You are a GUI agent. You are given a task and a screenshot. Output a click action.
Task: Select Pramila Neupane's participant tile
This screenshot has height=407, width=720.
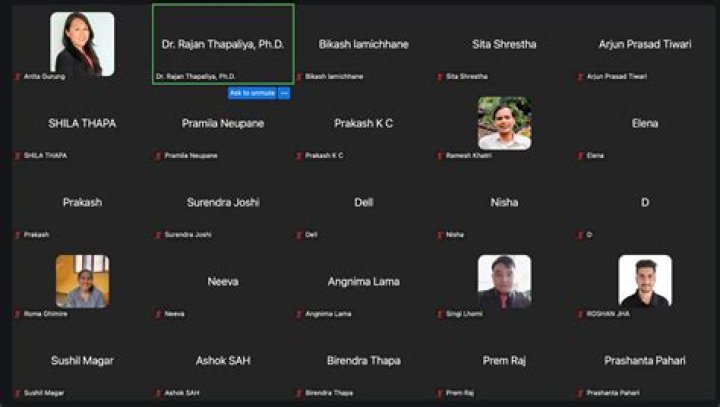pos(223,123)
